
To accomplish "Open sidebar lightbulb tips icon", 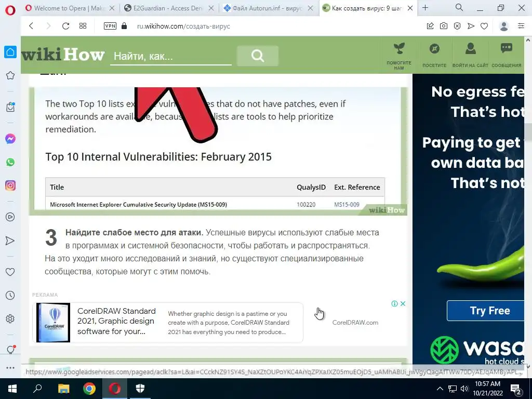I will click(10, 350).
